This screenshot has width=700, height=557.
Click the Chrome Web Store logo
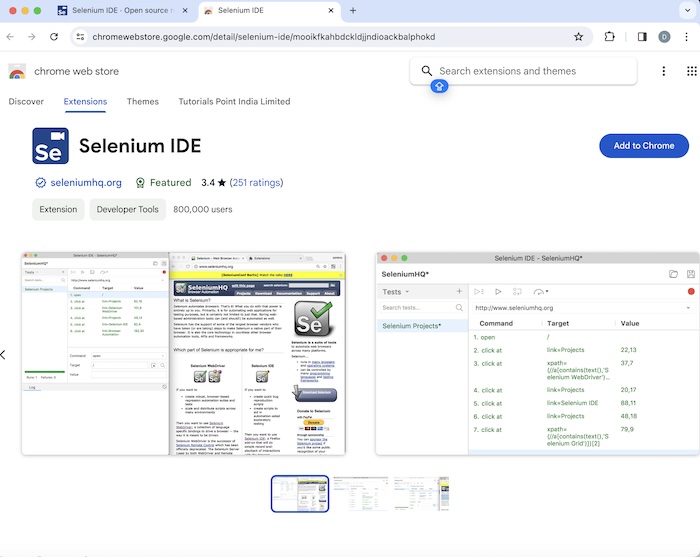[17, 71]
